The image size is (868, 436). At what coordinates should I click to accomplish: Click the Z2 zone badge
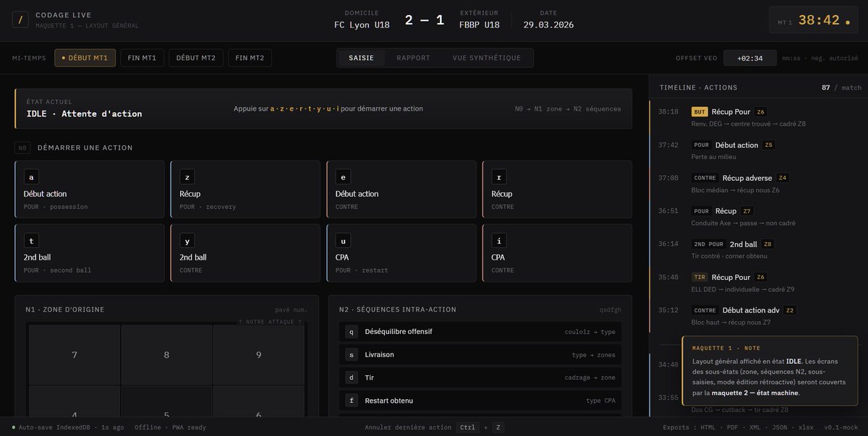[x=790, y=311]
